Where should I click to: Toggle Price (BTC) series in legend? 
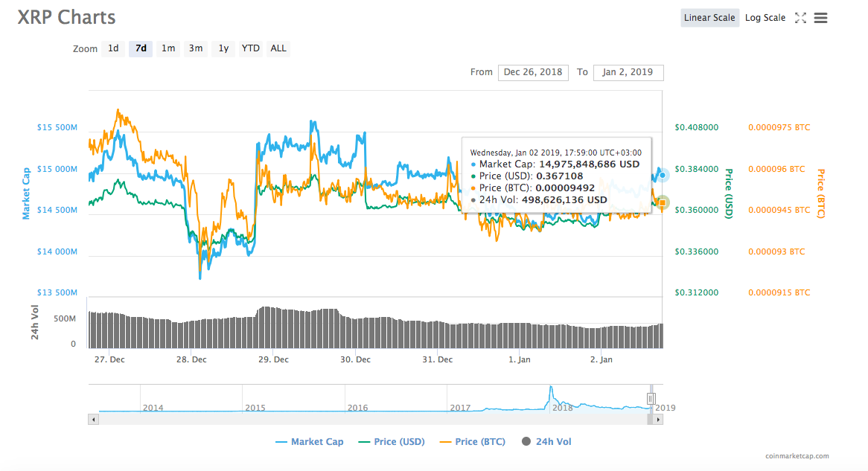[x=473, y=442]
